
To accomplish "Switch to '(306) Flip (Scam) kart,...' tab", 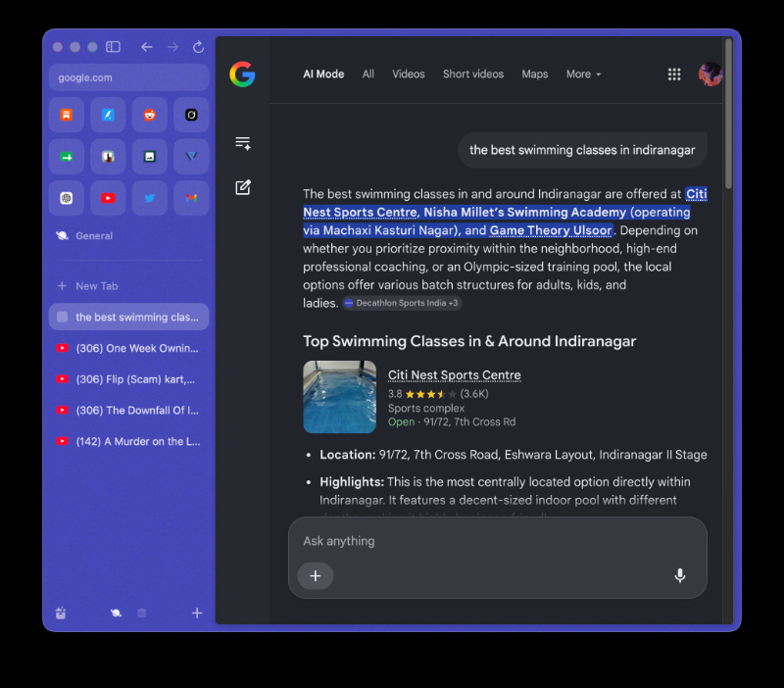I will (x=128, y=379).
